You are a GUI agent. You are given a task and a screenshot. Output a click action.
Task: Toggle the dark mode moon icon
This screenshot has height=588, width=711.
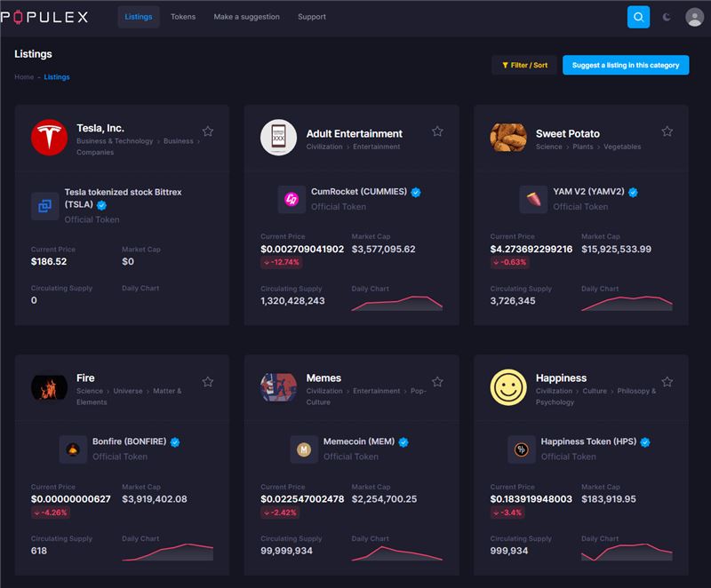(666, 17)
